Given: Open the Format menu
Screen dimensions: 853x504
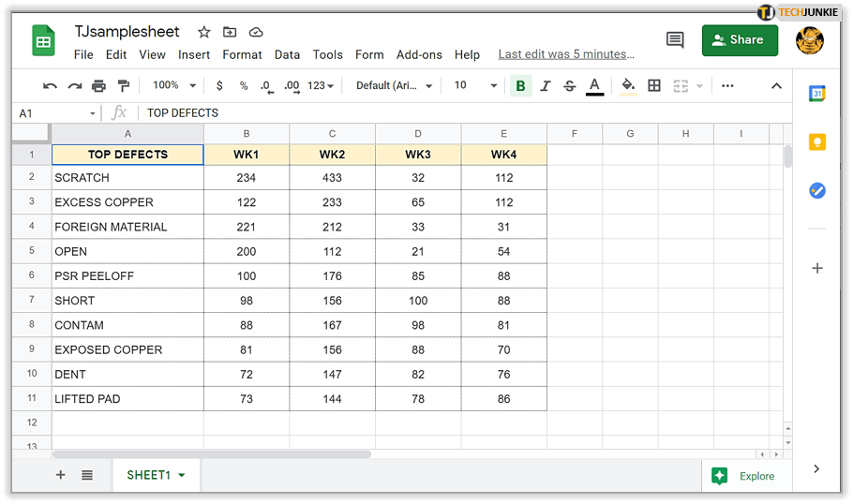Looking at the screenshot, I should pyautogui.click(x=242, y=55).
